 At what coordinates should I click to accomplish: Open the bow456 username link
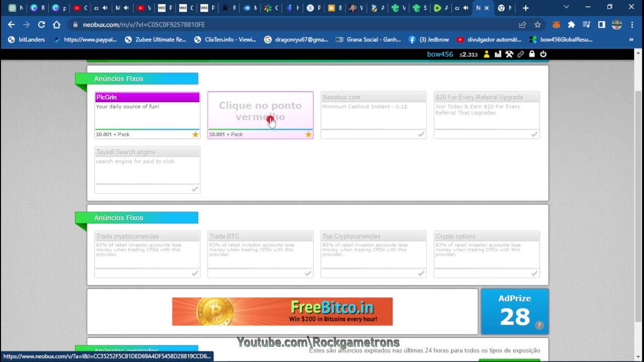coord(440,54)
